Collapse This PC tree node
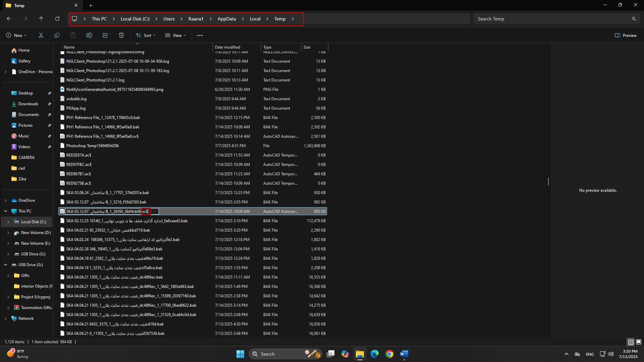 5,211
